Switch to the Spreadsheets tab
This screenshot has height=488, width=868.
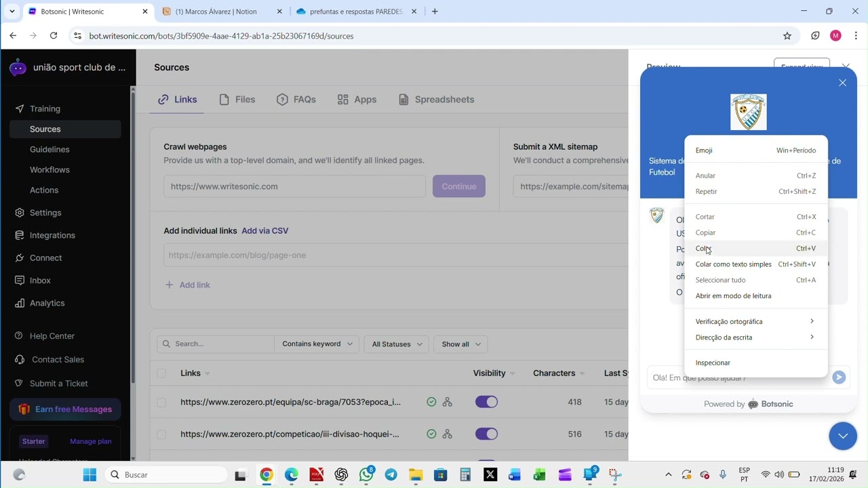[x=436, y=100]
